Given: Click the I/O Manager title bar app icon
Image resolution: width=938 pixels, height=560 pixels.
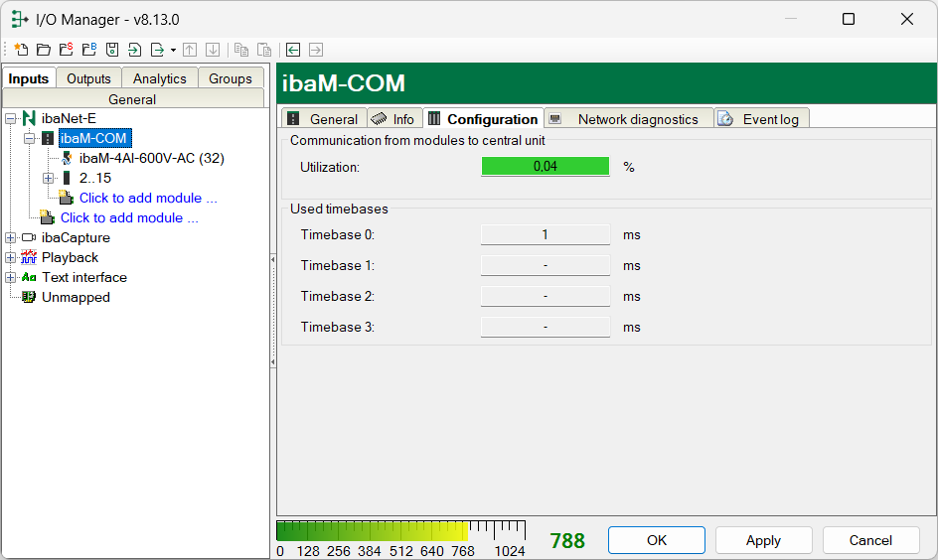Looking at the screenshot, I should 20,19.
